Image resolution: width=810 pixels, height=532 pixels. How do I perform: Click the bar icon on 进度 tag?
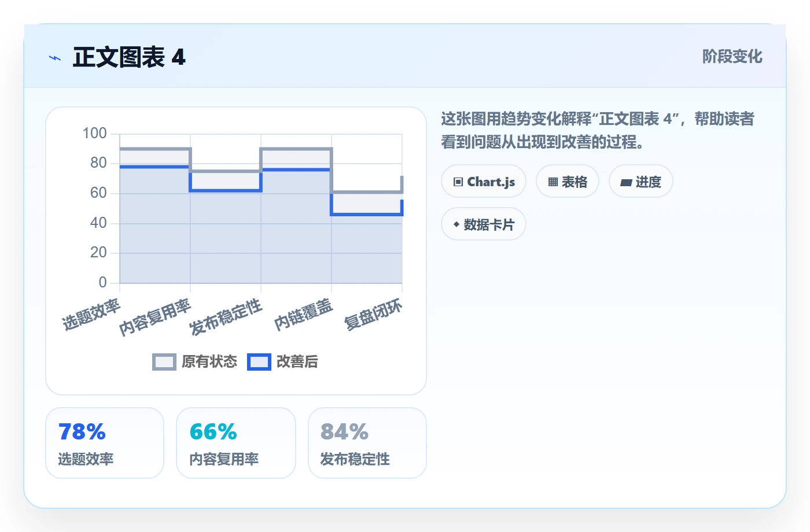(x=626, y=183)
